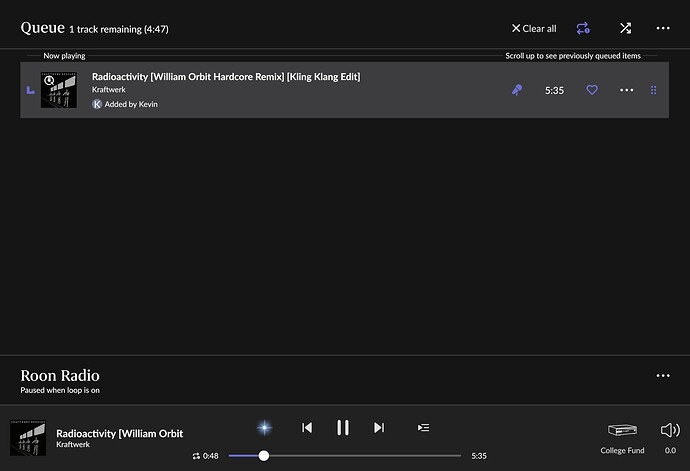The width and height of the screenshot is (690, 471).
Task: Click the small loop icon beside 0:48
Action: click(x=196, y=456)
